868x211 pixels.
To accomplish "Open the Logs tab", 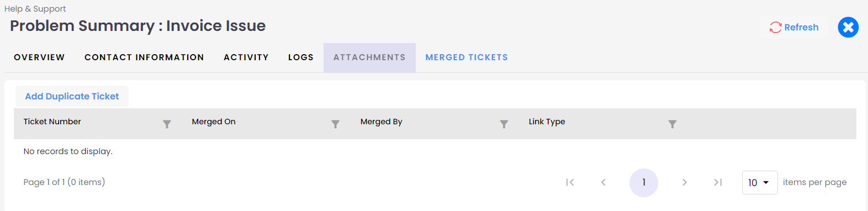I will point(301,57).
